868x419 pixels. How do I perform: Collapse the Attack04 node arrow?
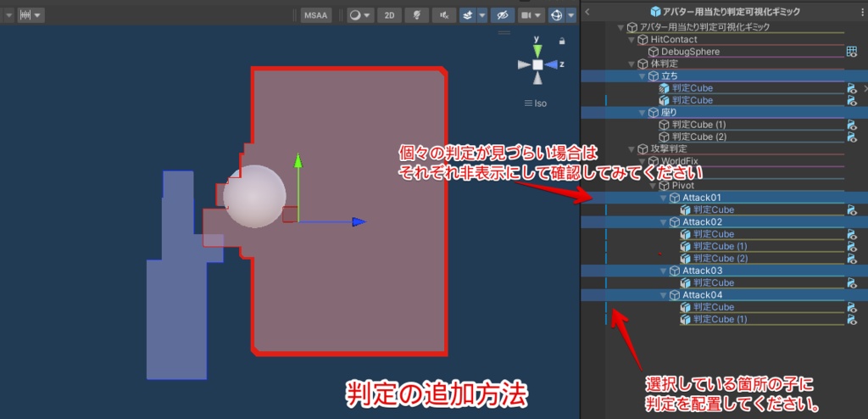[x=663, y=295]
